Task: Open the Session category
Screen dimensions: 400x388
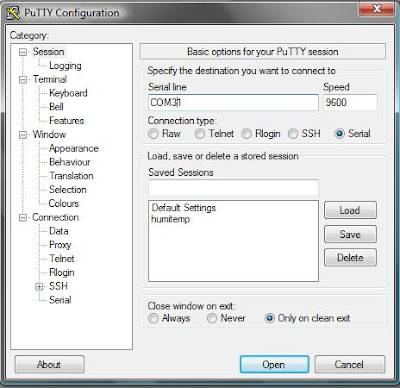Action: pyautogui.click(x=48, y=52)
